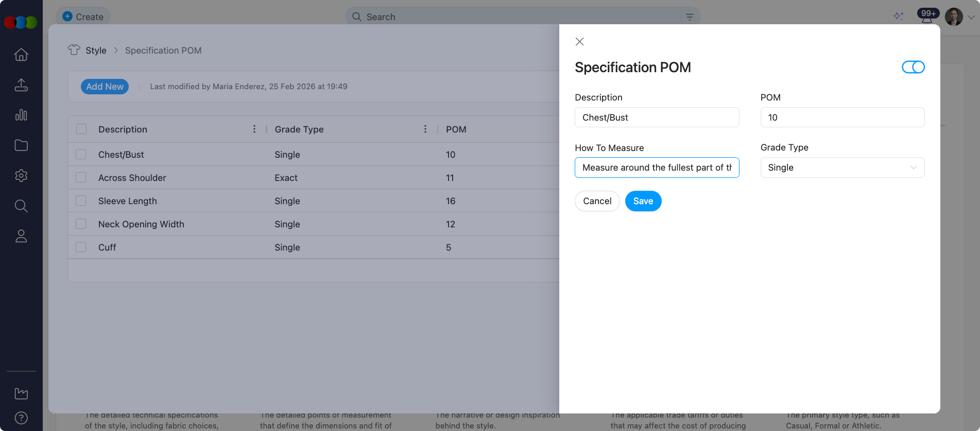Click POM value 11 in table
The image size is (980, 431).
tap(450, 178)
